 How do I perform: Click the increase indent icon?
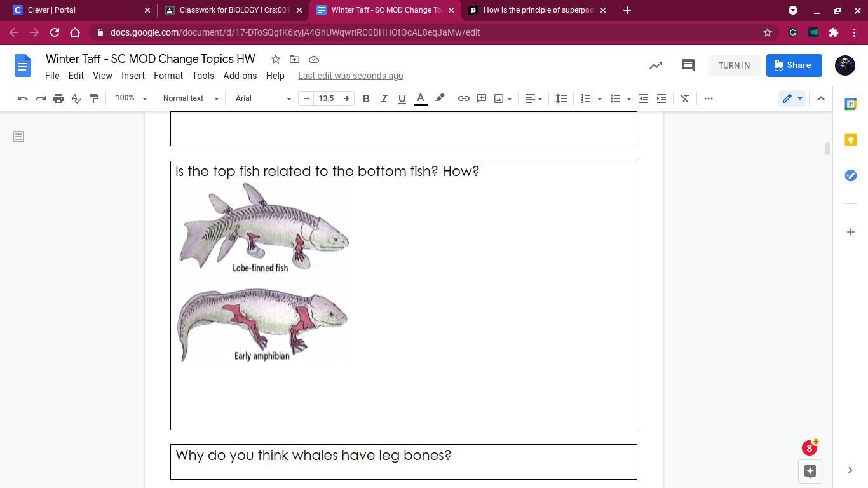[661, 98]
